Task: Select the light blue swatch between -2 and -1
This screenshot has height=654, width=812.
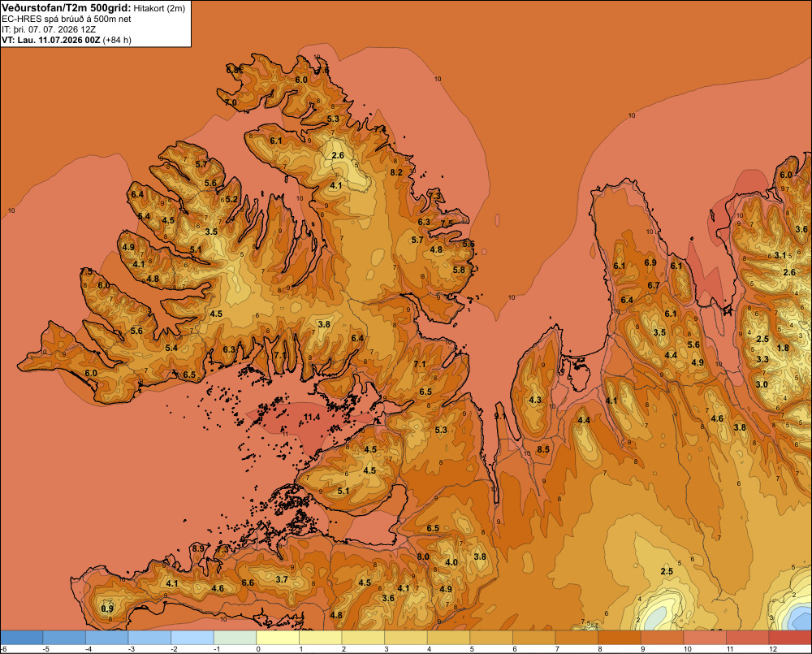Action: (x=192, y=638)
